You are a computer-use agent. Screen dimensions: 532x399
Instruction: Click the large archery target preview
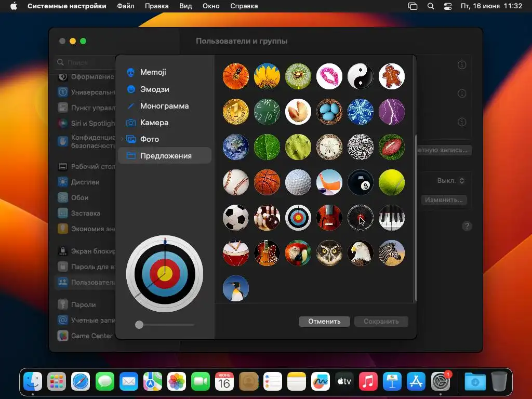(x=165, y=273)
